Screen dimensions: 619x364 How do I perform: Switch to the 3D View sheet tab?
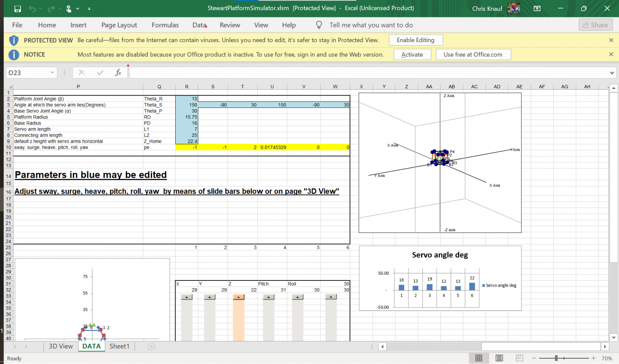(61, 347)
